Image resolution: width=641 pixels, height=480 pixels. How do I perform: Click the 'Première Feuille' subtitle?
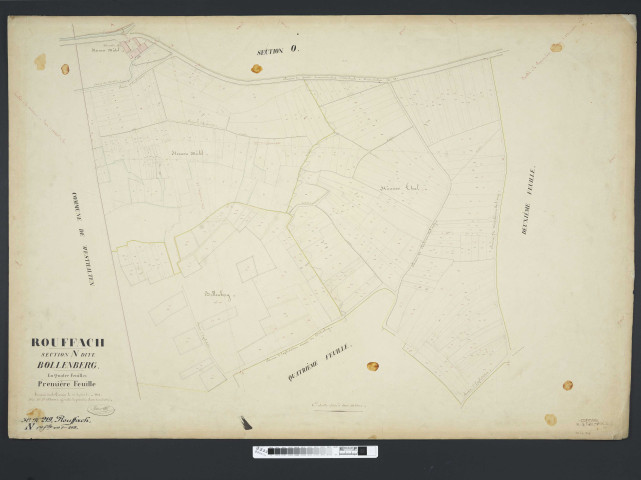point(69,383)
